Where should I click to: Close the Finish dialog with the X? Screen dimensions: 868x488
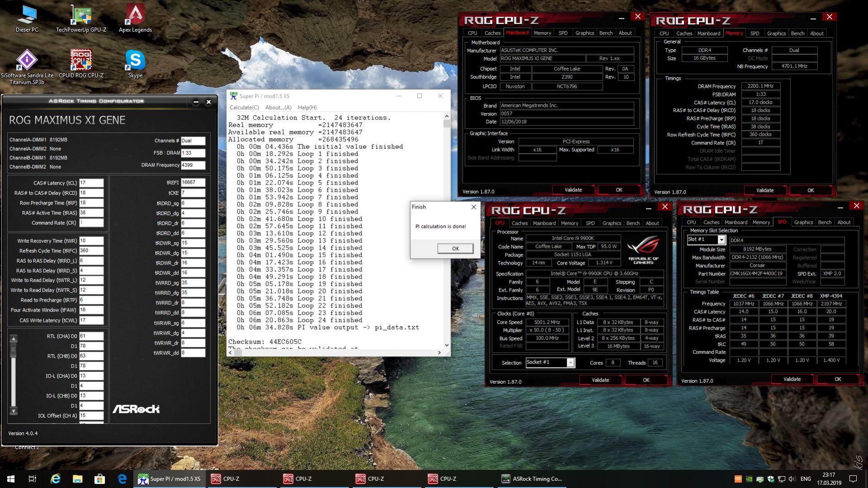coord(474,207)
